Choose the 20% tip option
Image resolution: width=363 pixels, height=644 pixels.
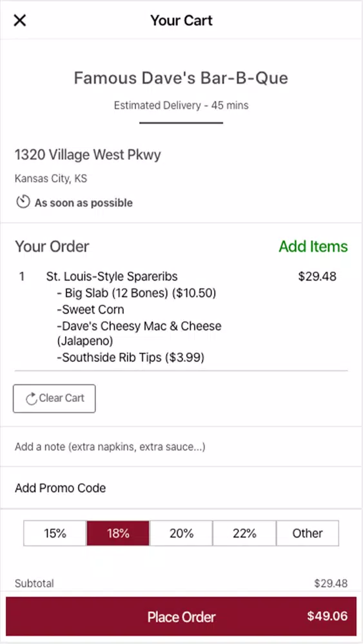click(x=181, y=533)
